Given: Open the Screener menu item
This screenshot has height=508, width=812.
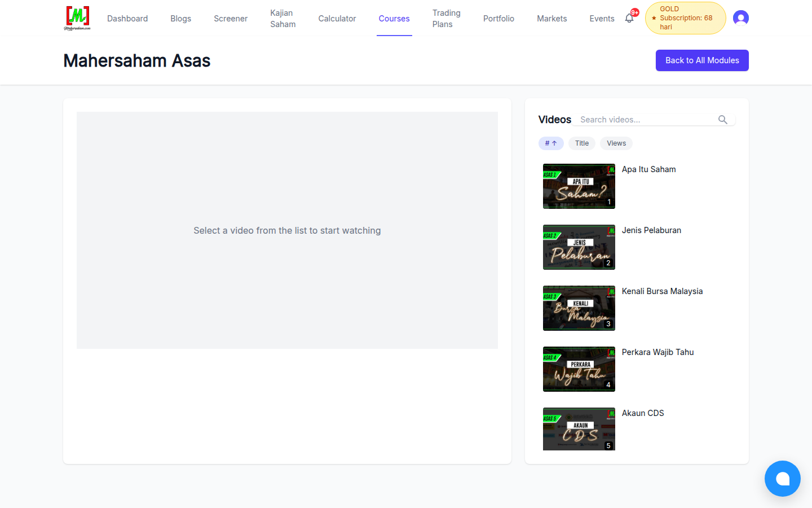Looking at the screenshot, I should (x=231, y=19).
